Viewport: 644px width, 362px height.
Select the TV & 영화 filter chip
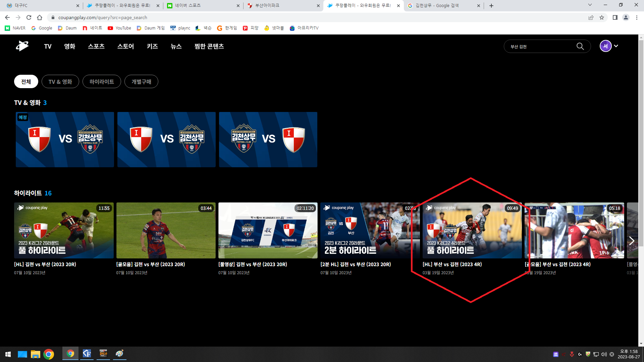(60, 81)
